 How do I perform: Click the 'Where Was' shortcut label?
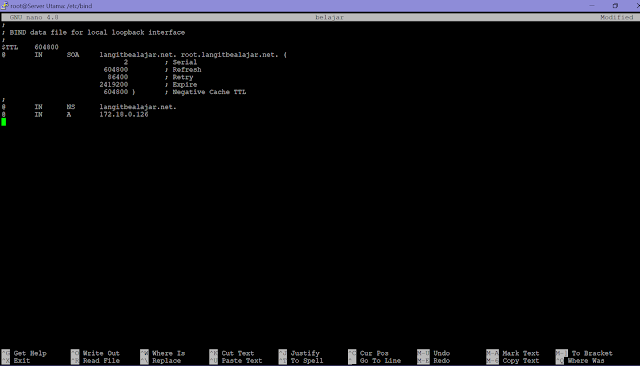[x=586, y=361]
